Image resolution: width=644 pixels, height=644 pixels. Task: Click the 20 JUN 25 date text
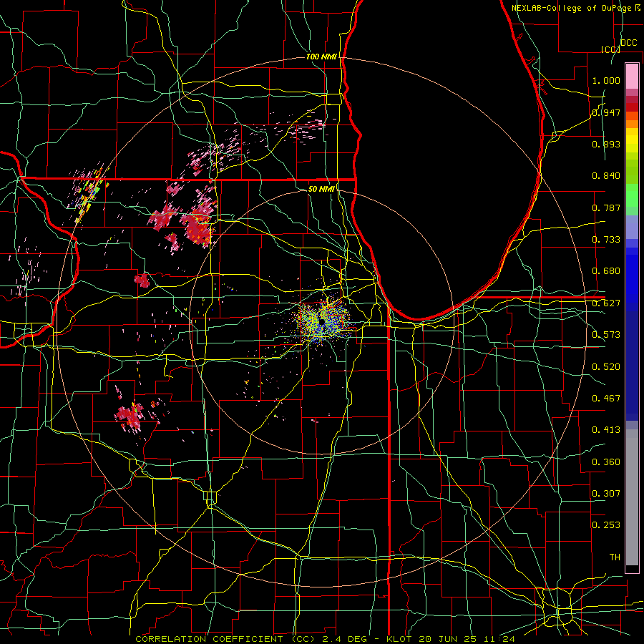[447, 639]
